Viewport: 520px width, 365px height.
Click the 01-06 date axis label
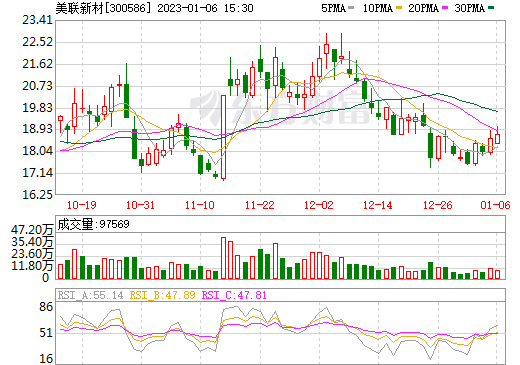click(x=495, y=205)
